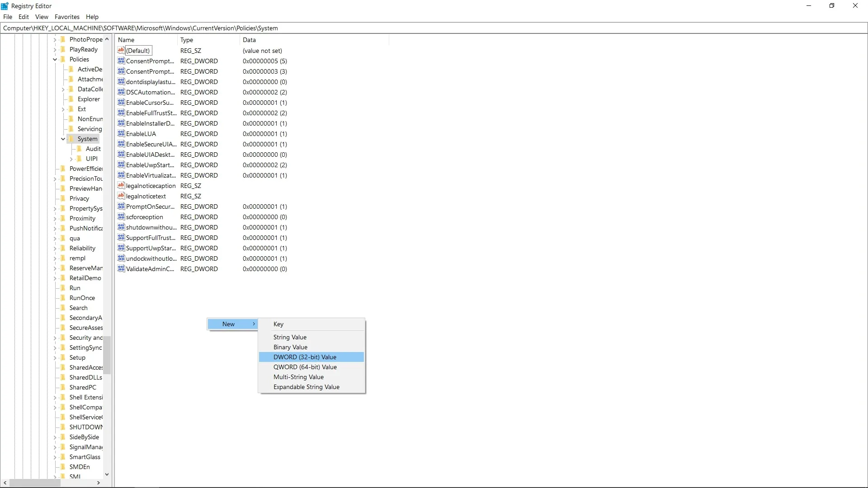Choose DWORD (32-bit) Value from submenu
Image resolution: width=868 pixels, height=488 pixels.
click(311, 357)
